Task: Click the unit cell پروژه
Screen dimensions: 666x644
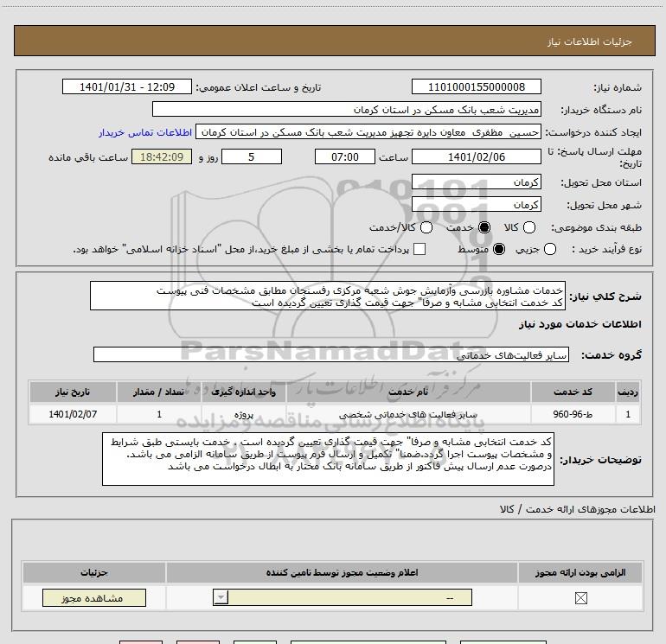Action: click(x=243, y=414)
